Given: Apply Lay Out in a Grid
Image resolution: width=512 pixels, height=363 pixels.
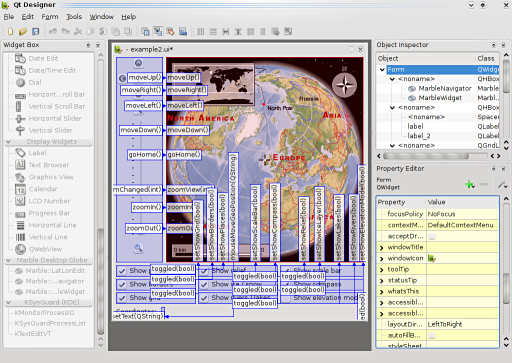Looking at the screenshot, I should tap(250, 32).
